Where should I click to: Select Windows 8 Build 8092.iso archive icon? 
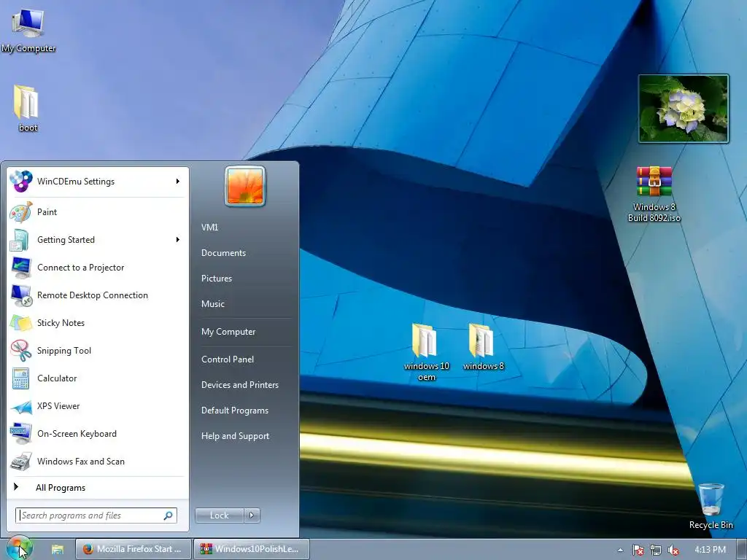[x=654, y=194]
